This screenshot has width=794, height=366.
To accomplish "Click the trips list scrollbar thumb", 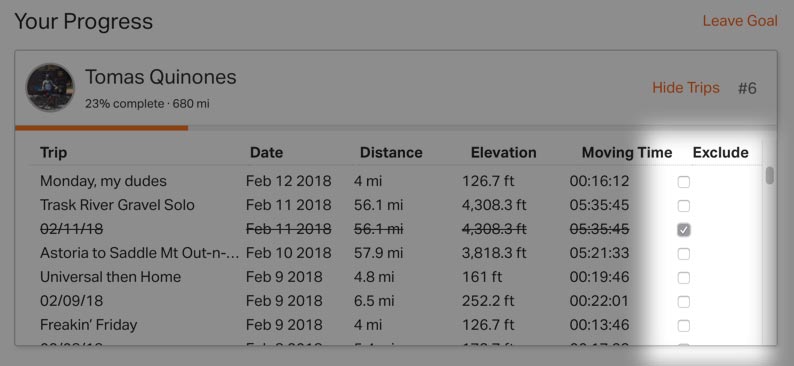I will click(x=770, y=175).
